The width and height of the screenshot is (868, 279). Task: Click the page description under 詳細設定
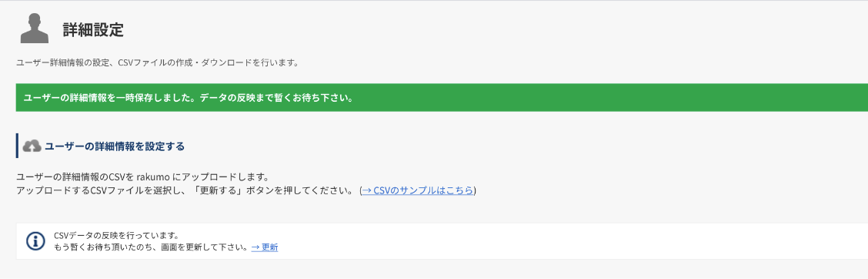157,62
